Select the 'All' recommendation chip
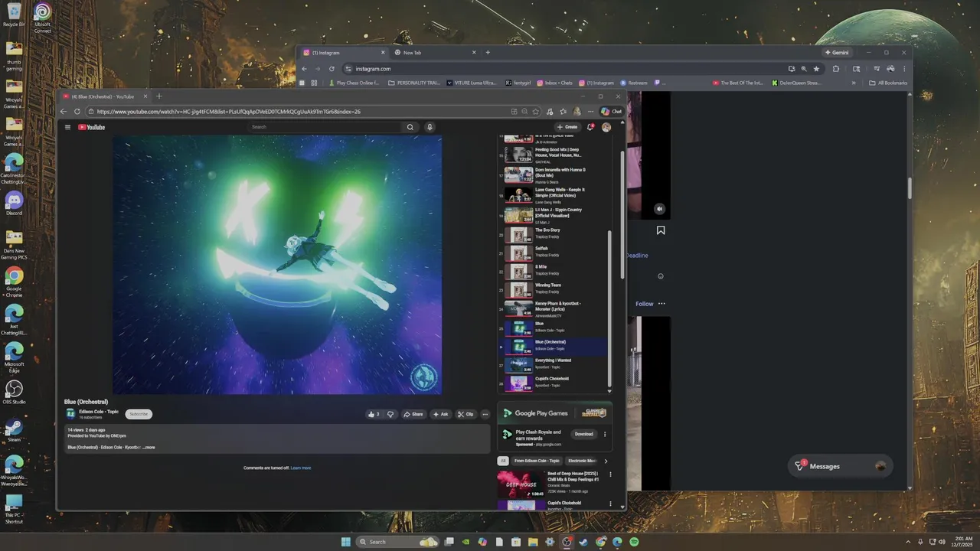The width and height of the screenshot is (980, 551). click(x=503, y=461)
